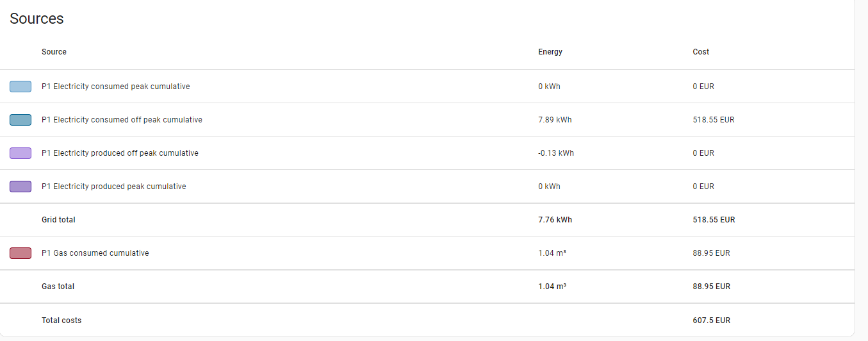
Task: Click the Energy column header
Action: click(x=550, y=52)
